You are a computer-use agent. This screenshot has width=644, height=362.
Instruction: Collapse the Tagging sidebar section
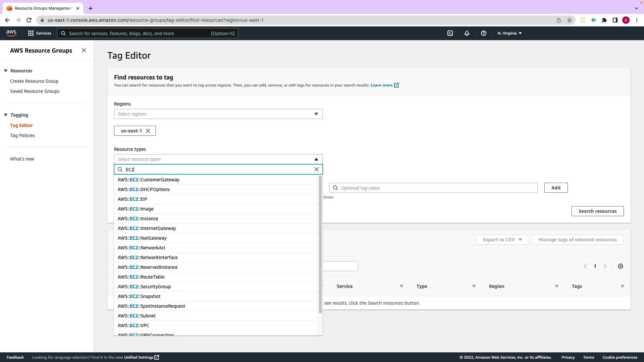6,115
